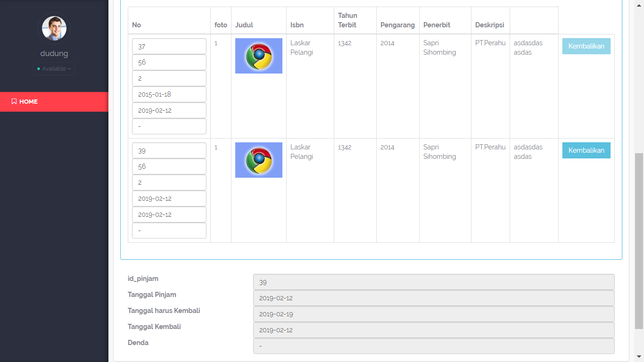The image size is (644, 362).
Task: Click the dudung username in the sidebar
Action: pyautogui.click(x=54, y=53)
